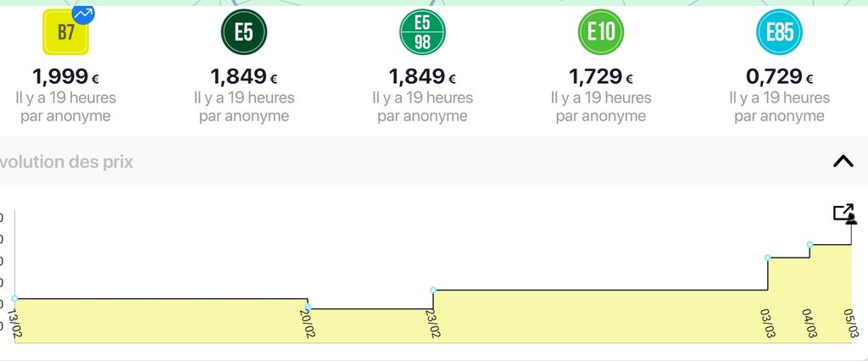Open the chart export icon

click(845, 214)
